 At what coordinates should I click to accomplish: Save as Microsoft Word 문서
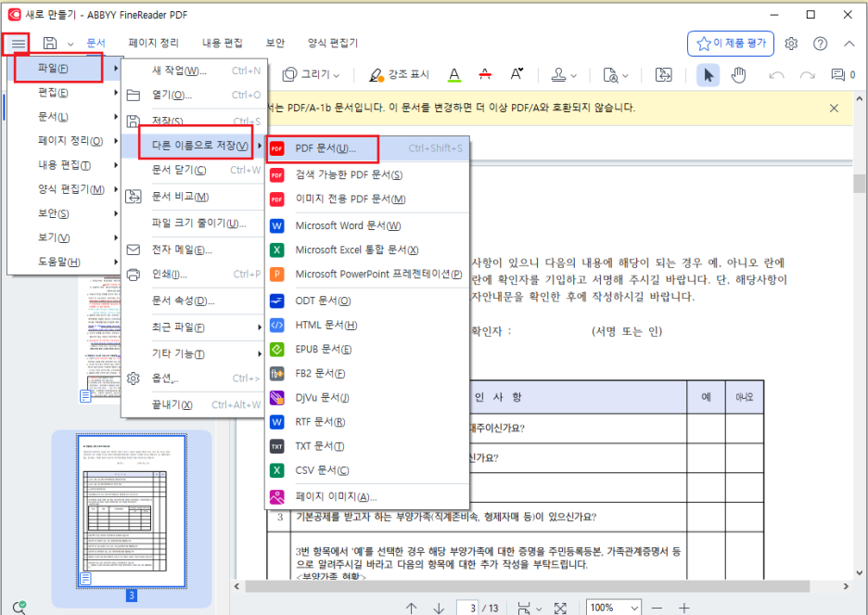click(x=367, y=225)
